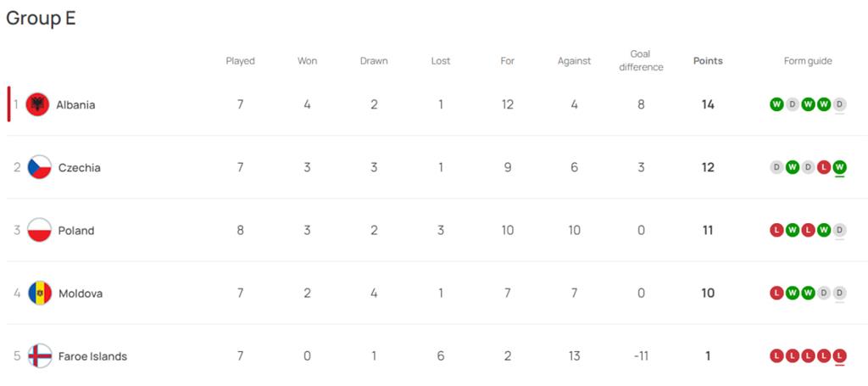Click Poland's first red L form badge
The height and width of the screenshot is (386, 868).
(x=776, y=231)
